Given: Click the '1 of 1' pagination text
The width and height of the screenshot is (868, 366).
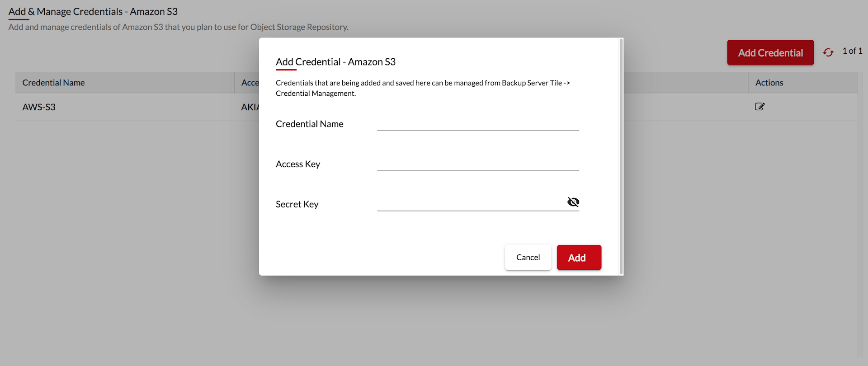Looking at the screenshot, I should 852,51.
